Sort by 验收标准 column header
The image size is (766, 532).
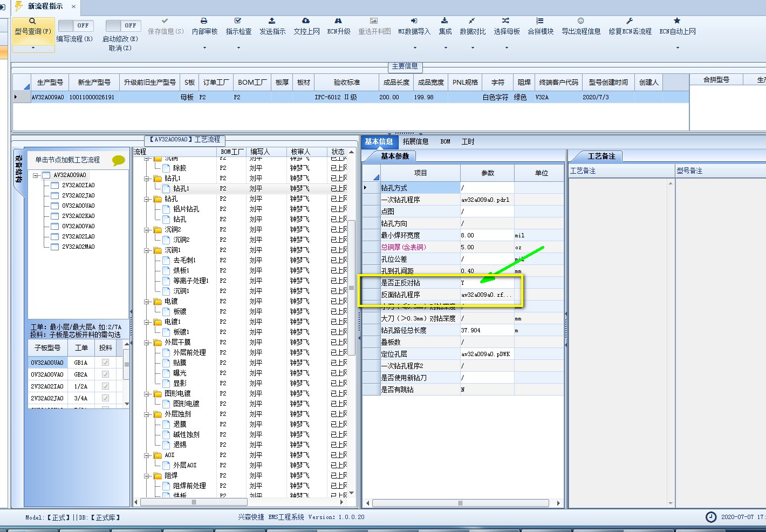(347, 83)
